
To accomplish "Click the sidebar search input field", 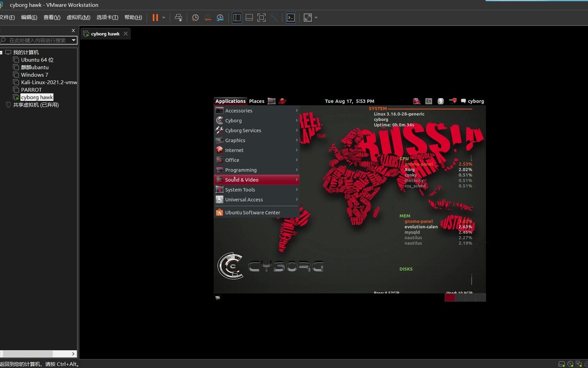I will (x=37, y=40).
